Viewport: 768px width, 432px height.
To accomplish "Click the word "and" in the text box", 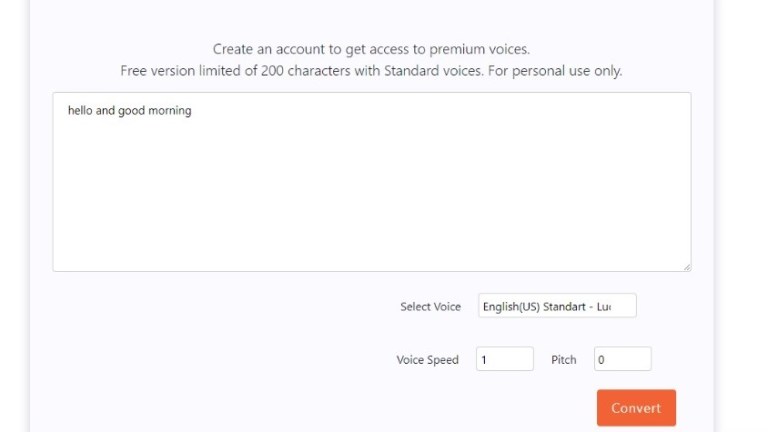I will [x=105, y=111].
